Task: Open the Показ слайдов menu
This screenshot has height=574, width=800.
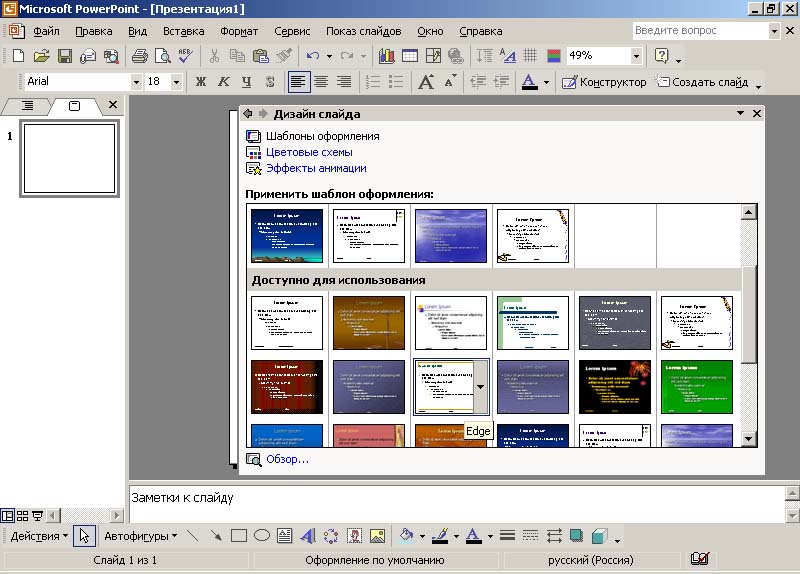Action: (364, 31)
